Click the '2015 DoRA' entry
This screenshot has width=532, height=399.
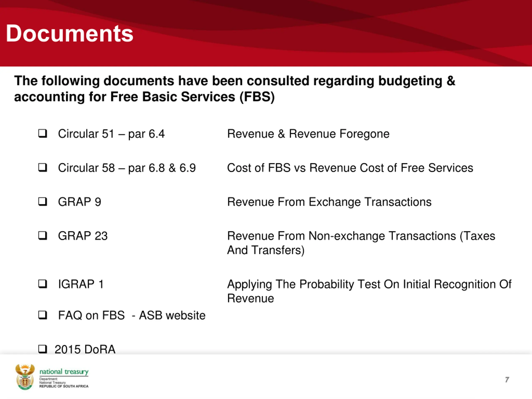coord(85,349)
